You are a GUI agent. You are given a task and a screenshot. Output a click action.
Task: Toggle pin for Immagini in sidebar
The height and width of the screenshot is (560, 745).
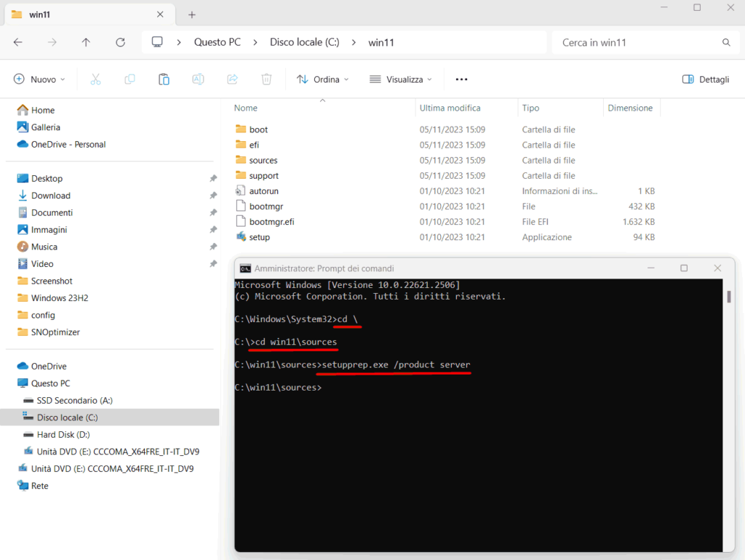(213, 230)
